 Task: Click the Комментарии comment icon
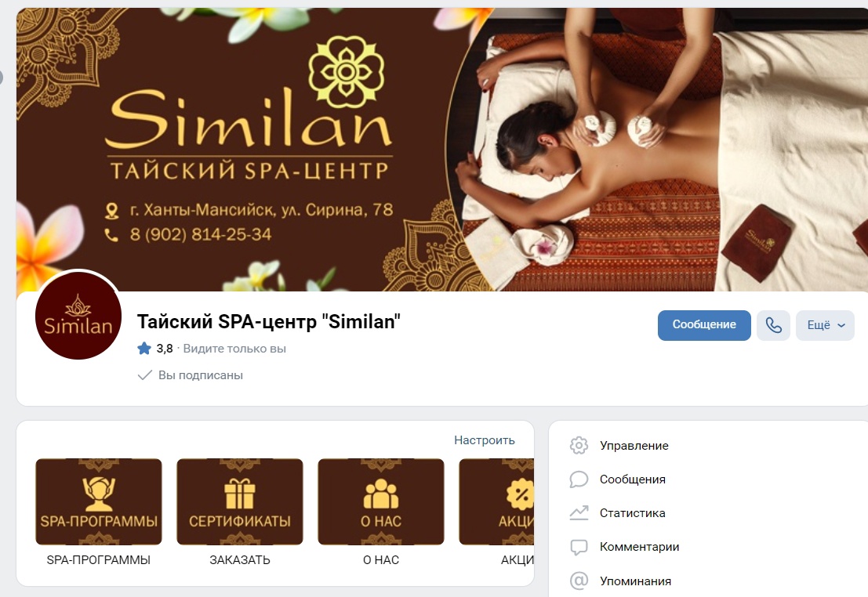[x=579, y=547]
